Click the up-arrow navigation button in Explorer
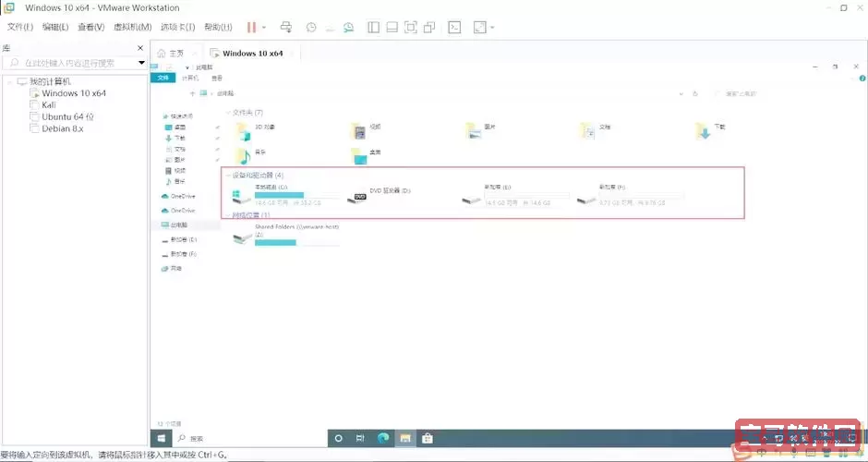Screen dimensions: 868x462 [193, 93]
